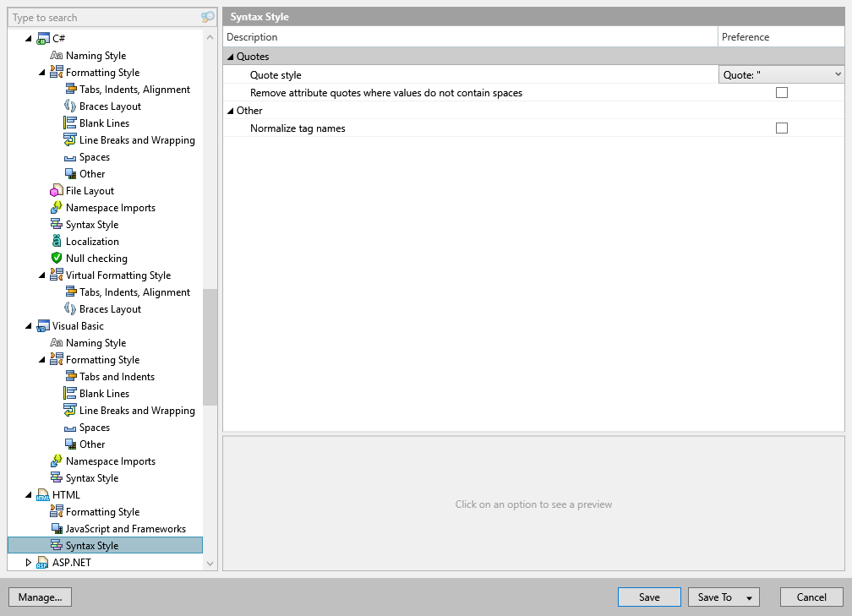Screen dimensions: 852x616
Task: Open the Quote style dropdown
Action: [x=781, y=75]
